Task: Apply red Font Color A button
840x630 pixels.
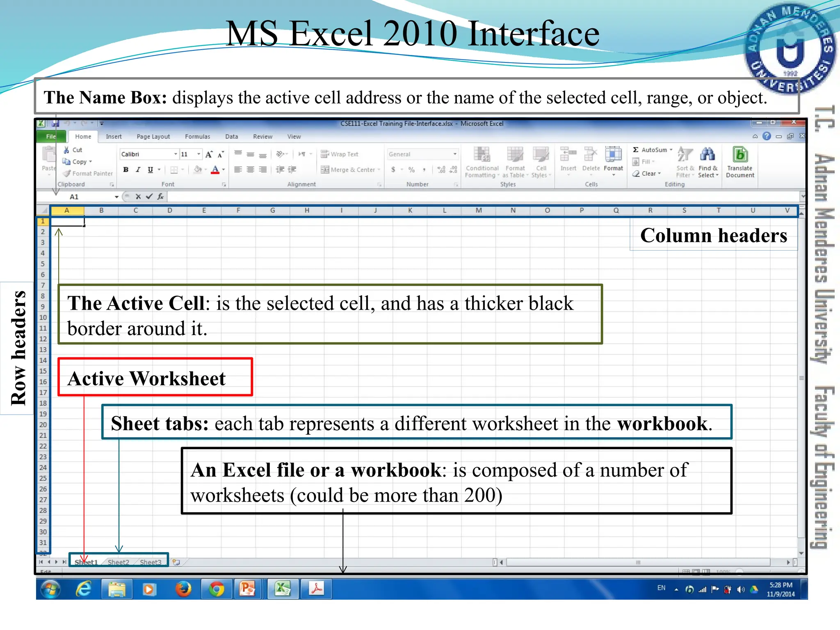Action: coord(215,170)
